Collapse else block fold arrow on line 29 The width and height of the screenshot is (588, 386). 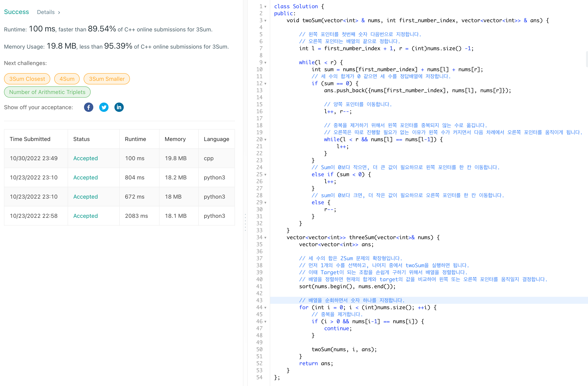265,203
